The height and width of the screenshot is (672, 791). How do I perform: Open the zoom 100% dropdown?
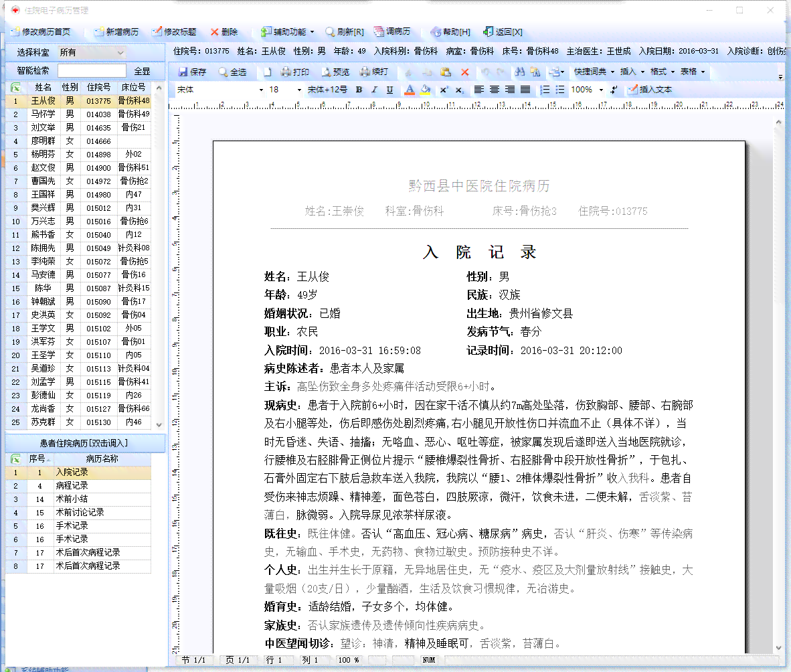point(601,90)
